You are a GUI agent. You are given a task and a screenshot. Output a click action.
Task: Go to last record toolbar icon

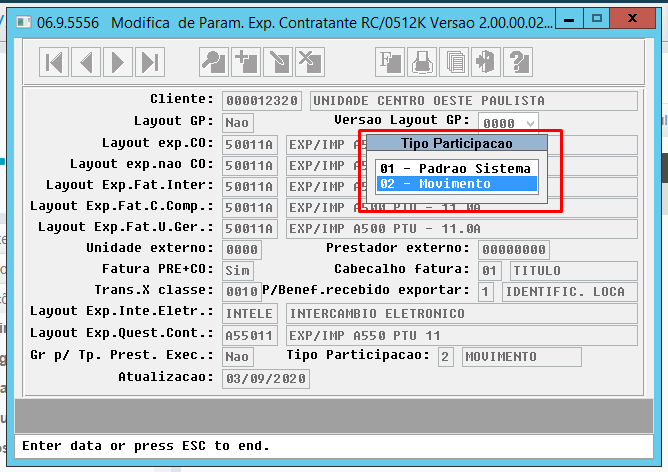pyautogui.click(x=150, y=62)
